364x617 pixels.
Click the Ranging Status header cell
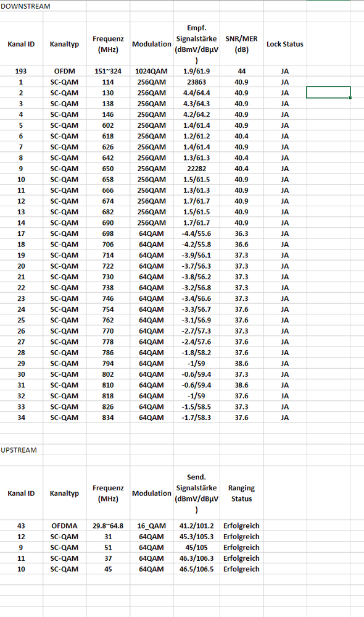(241, 493)
